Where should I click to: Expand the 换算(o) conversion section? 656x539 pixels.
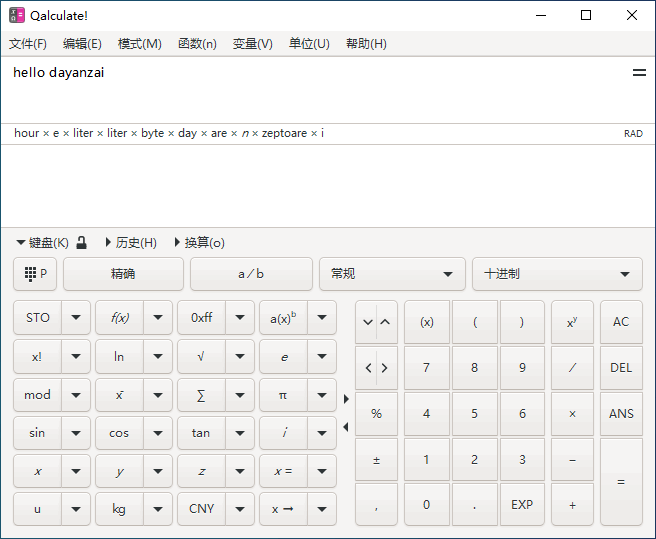point(200,243)
